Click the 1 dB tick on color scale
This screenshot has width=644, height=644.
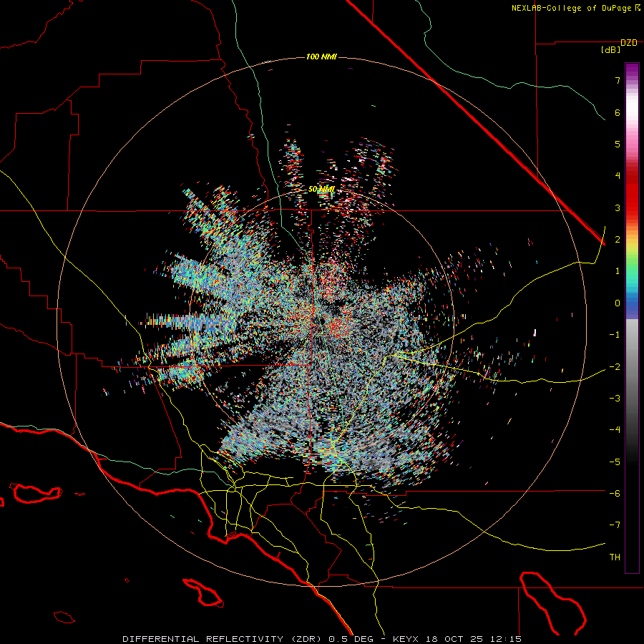click(618, 271)
